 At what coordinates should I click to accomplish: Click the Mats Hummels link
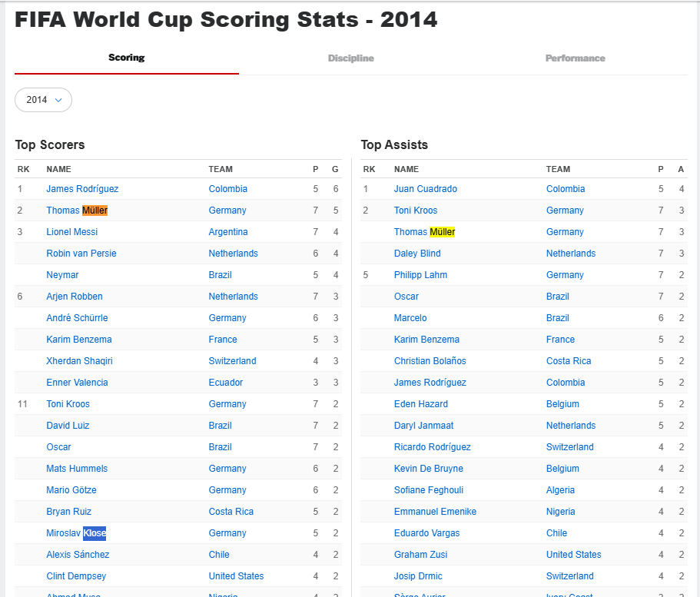(x=77, y=469)
